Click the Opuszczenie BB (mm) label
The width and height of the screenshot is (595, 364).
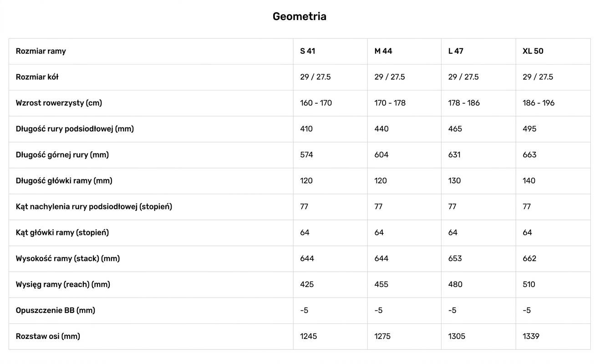[55, 310]
